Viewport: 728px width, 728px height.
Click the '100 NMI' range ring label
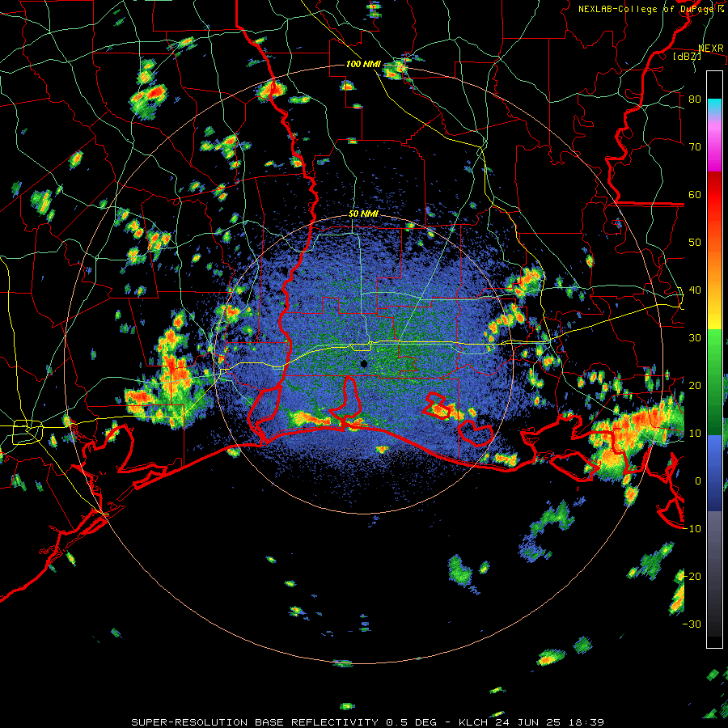[363, 64]
